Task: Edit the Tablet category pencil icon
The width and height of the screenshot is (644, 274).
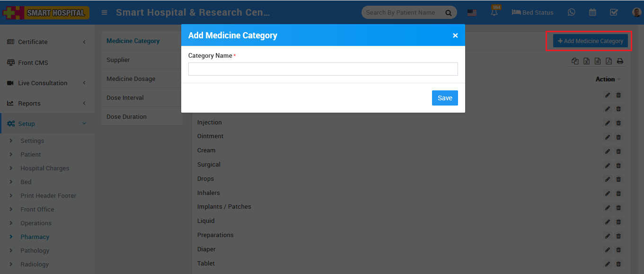Action: 608,264
